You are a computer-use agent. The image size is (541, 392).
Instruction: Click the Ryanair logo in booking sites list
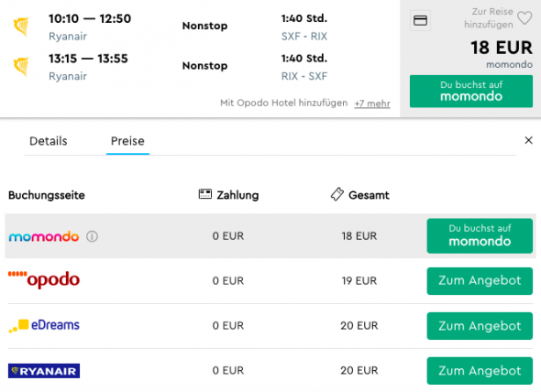[x=44, y=371]
